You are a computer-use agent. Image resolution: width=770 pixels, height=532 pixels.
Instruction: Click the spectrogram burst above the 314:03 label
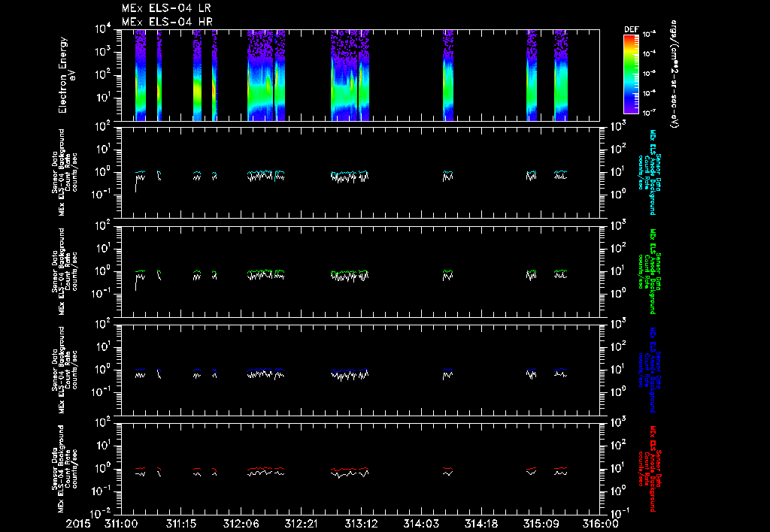coord(448,75)
